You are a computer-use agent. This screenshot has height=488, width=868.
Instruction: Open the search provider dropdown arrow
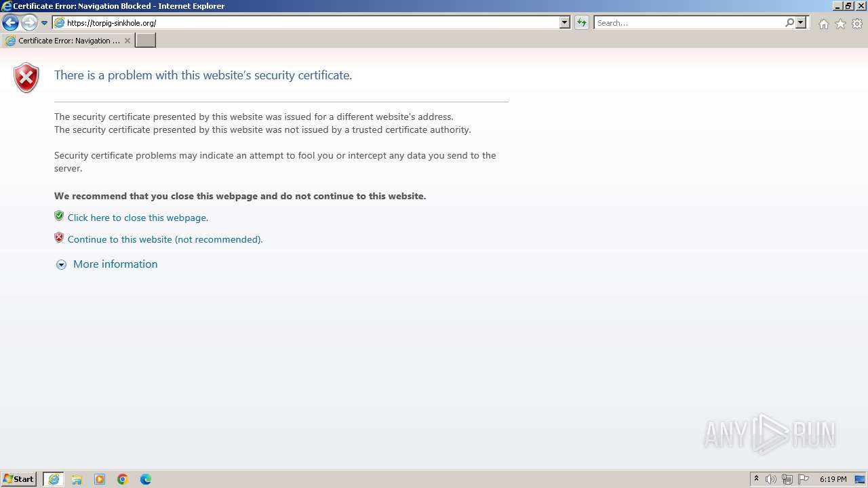[801, 23]
